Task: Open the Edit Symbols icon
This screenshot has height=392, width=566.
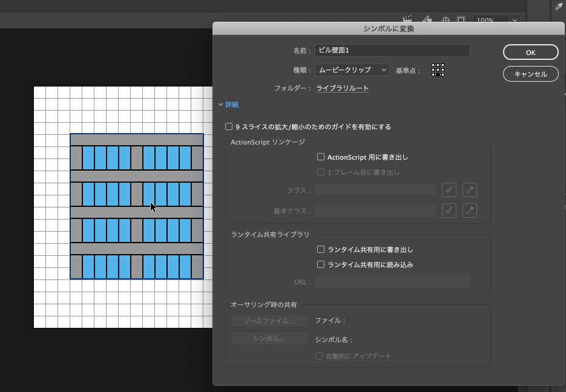Action: [x=427, y=19]
